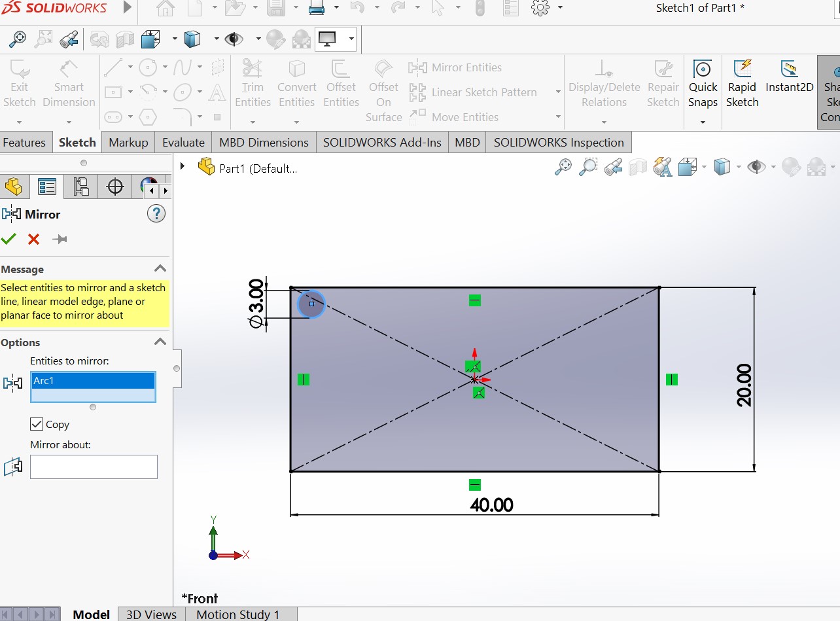Click the Offset Entities tool
Viewport: 840px width, 621px height.
(x=341, y=84)
